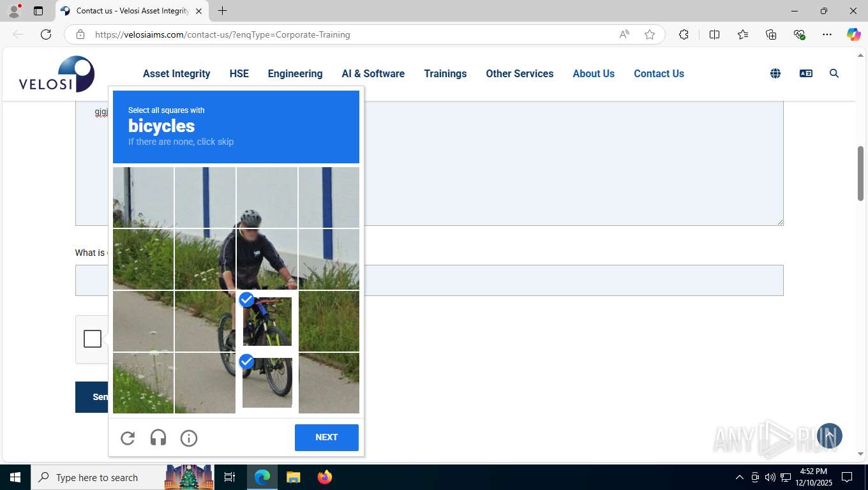
Task: Open Edge settings and more menu
Action: pyautogui.click(x=827, y=34)
